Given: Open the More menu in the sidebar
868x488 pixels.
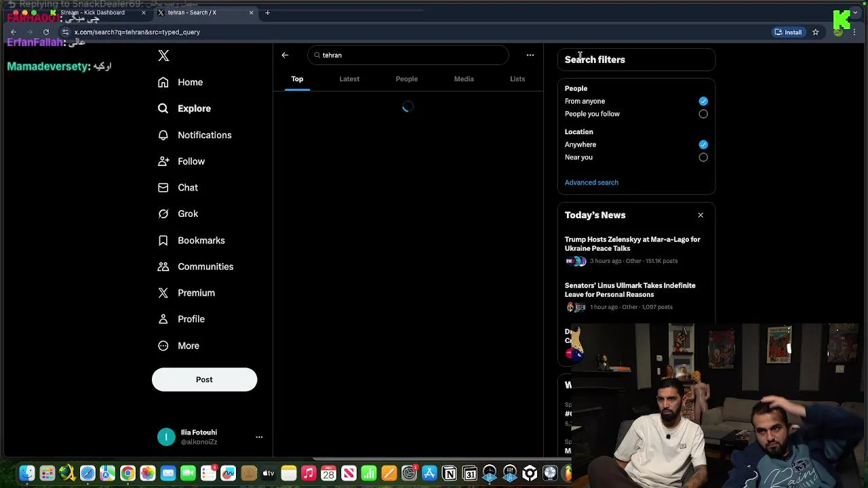Looking at the screenshot, I should click(178, 346).
